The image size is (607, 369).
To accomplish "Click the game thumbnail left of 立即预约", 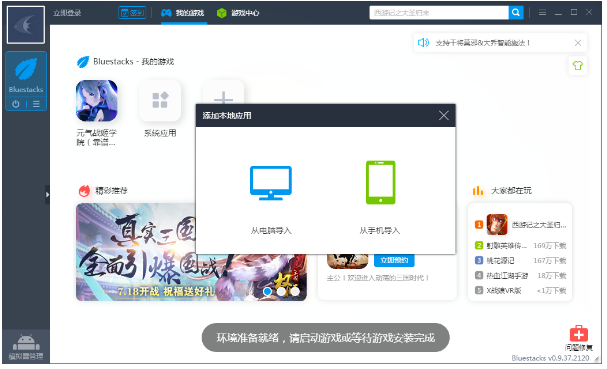I will click(x=347, y=261).
